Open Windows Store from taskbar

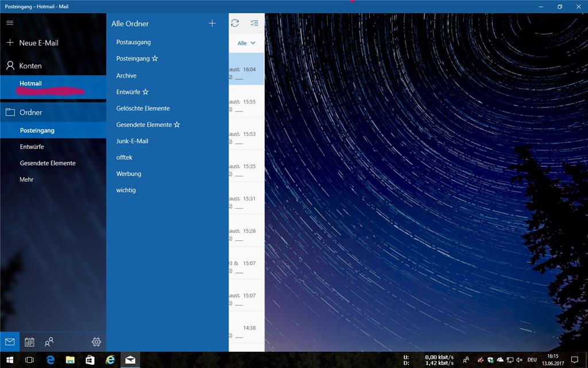click(x=90, y=360)
